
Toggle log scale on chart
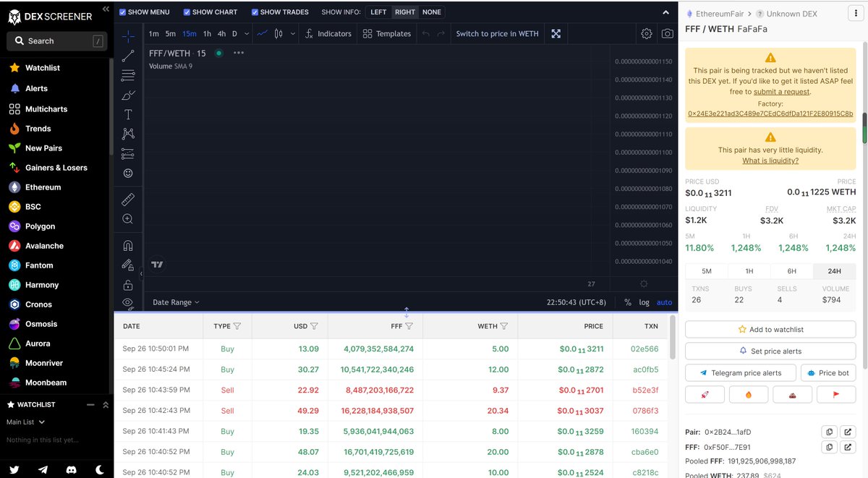pos(644,302)
